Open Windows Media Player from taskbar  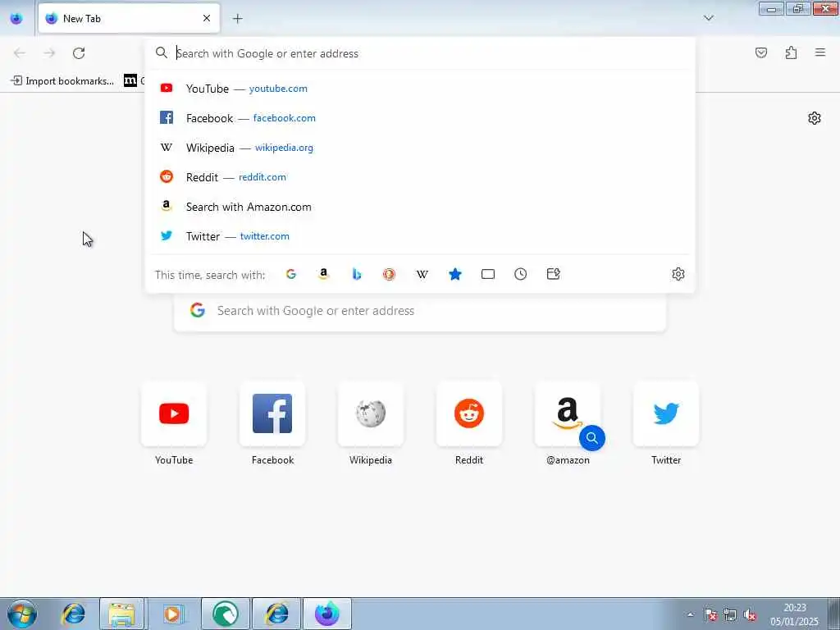click(x=172, y=614)
